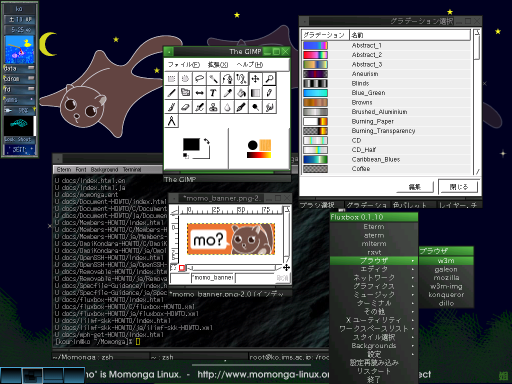Reset to default colors small icon

tap(186, 156)
